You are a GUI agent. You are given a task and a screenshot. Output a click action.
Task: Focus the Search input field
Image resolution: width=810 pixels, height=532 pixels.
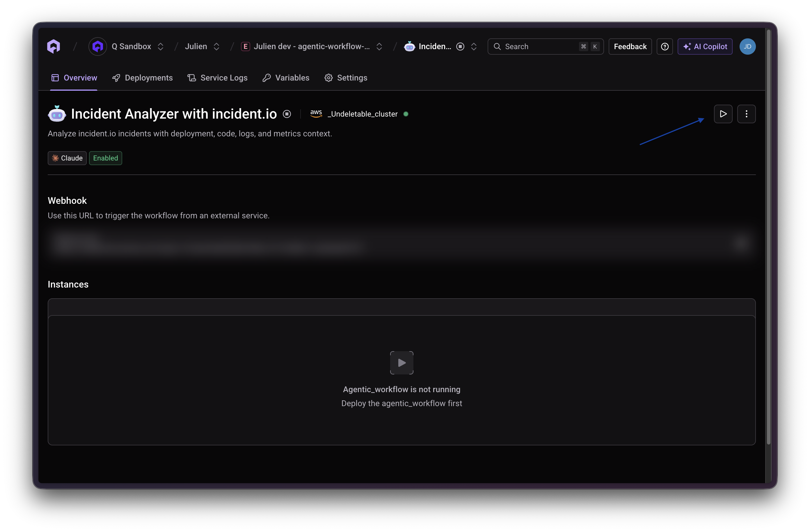pyautogui.click(x=546, y=47)
